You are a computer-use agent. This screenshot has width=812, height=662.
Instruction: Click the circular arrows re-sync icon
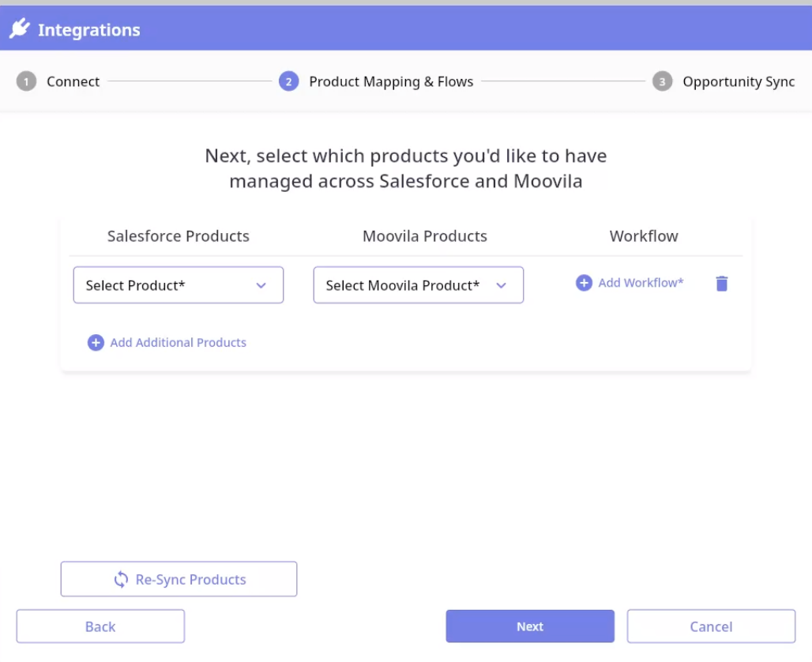pyautogui.click(x=121, y=579)
